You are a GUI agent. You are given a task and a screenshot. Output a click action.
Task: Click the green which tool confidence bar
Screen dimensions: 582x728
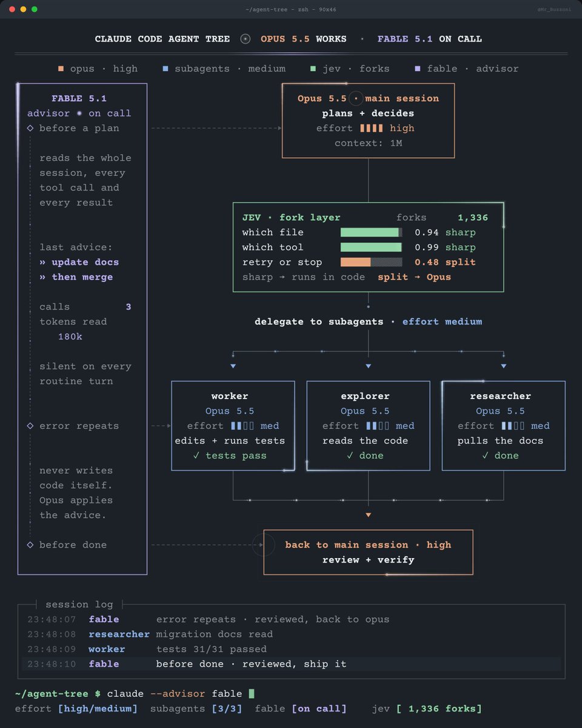pos(371,248)
